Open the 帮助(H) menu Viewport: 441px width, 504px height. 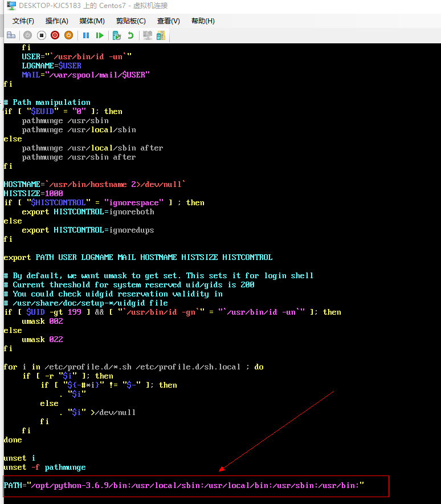click(x=203, y=21)
